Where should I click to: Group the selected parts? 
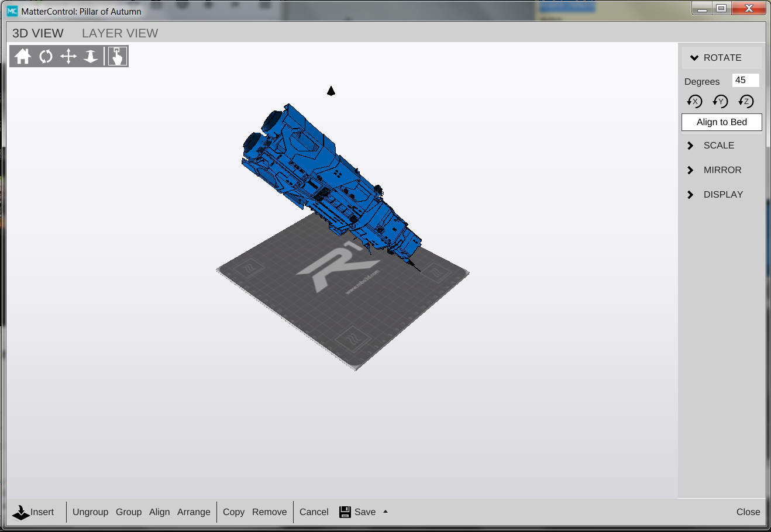[x=129, y=512]
